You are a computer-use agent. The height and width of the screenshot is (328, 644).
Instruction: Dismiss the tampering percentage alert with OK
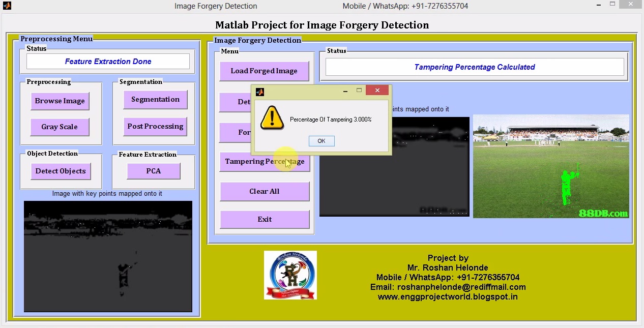point(321,141)
